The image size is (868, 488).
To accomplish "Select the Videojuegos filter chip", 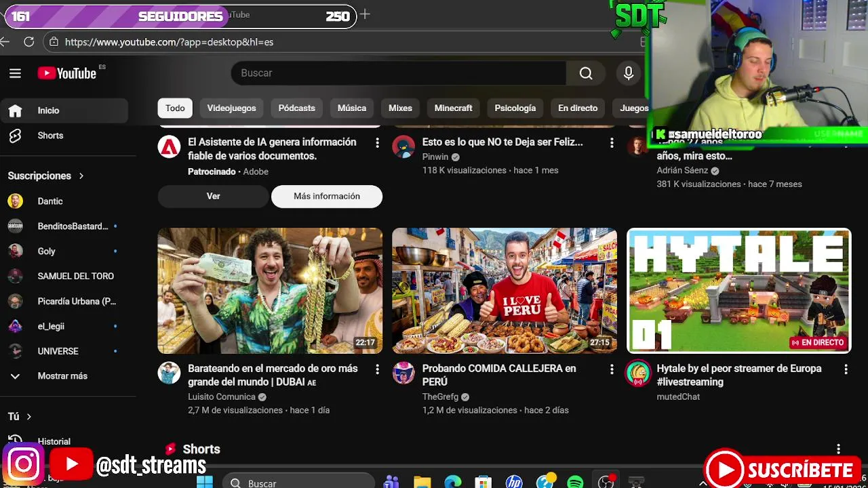I will pos(231,108).
